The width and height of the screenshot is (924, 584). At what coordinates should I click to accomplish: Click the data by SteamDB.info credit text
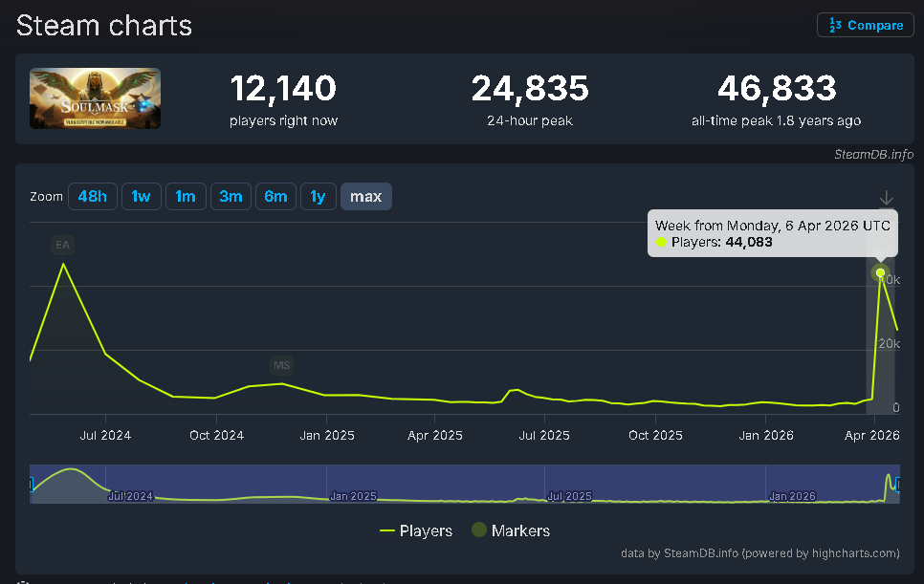(760, 553)
